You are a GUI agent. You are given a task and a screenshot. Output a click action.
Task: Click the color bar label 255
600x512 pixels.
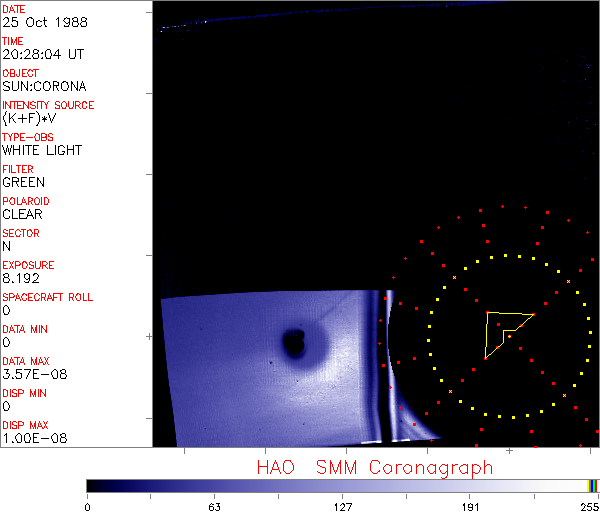(x=590, y=507)
